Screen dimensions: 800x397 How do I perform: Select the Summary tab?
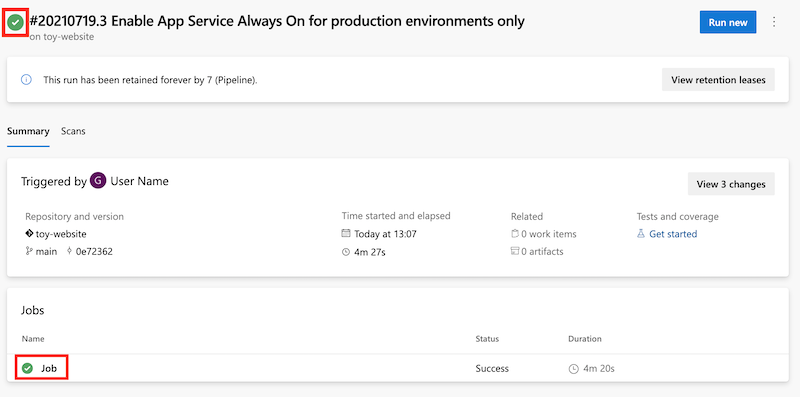click(28, 131)
